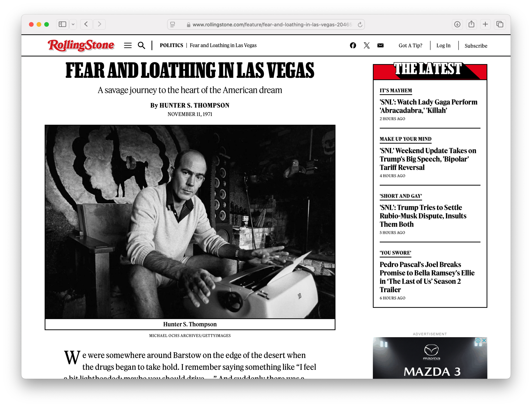Image resolution: width=532 pixels, height=407 pixels.
Task: Click the NOVEMBER 11, 1971 date text
Action: tap(190, 114)
